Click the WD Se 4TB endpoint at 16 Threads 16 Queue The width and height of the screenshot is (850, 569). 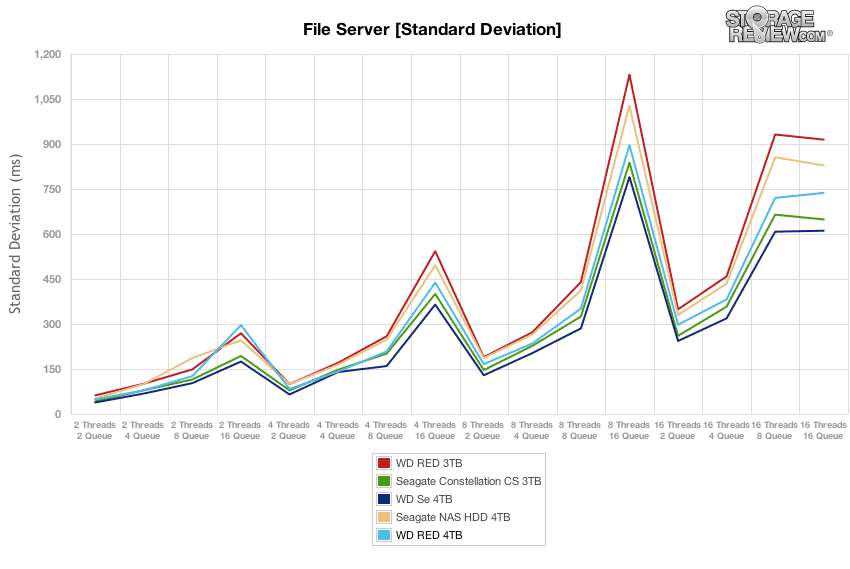(x=823, y=231)
